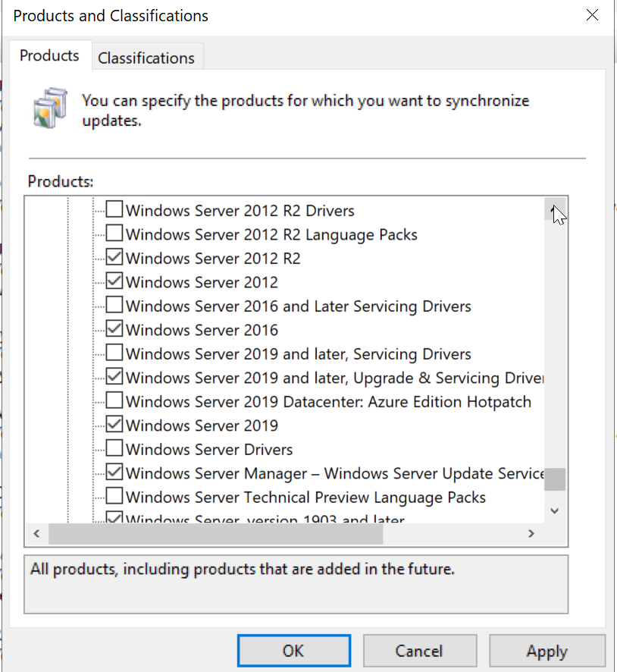Uncheck Windows Server 2019 Upgrade & Servicing Drivers
Screen dimensions: 617x672
coord(114,377)
